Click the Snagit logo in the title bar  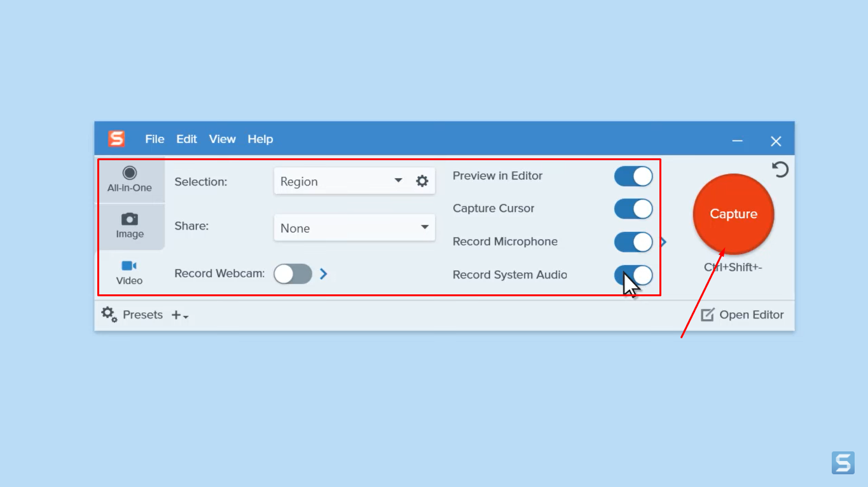tap(116, 139)
